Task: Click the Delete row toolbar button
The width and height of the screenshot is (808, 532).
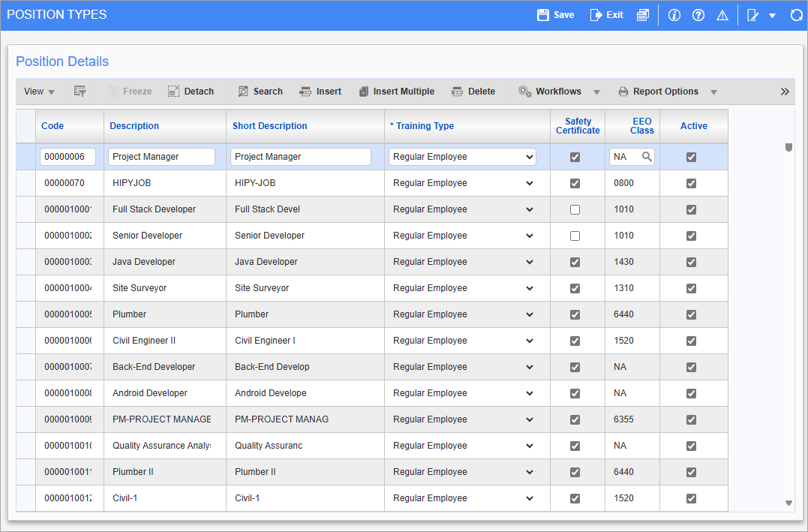Action: 473,92
